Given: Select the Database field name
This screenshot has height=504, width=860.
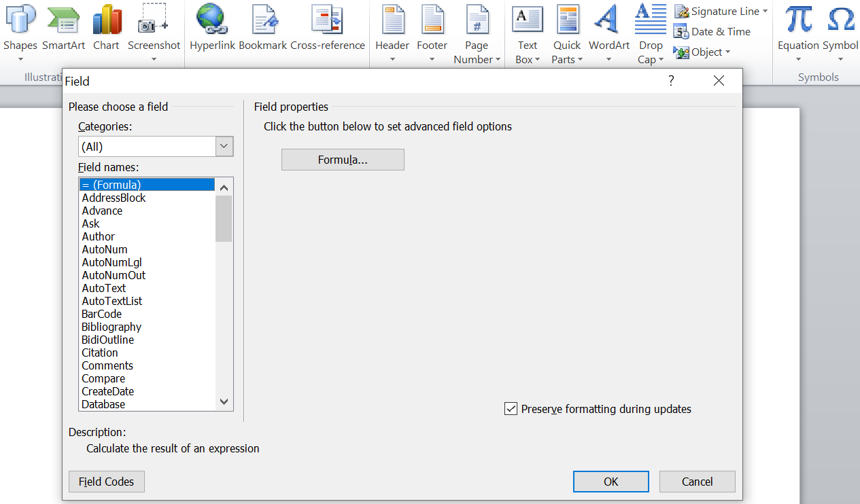Looking at the screenshot, I should [x=147, y=404].
